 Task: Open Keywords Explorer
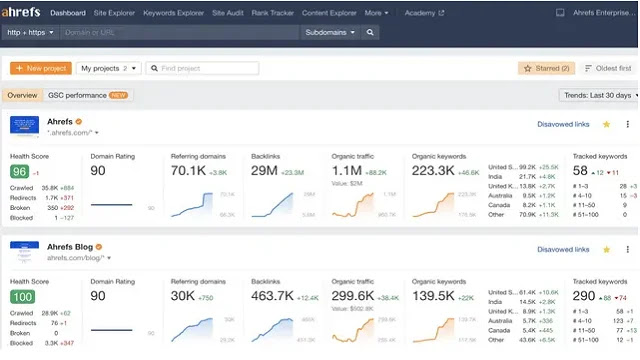click(x=173, y=13)
